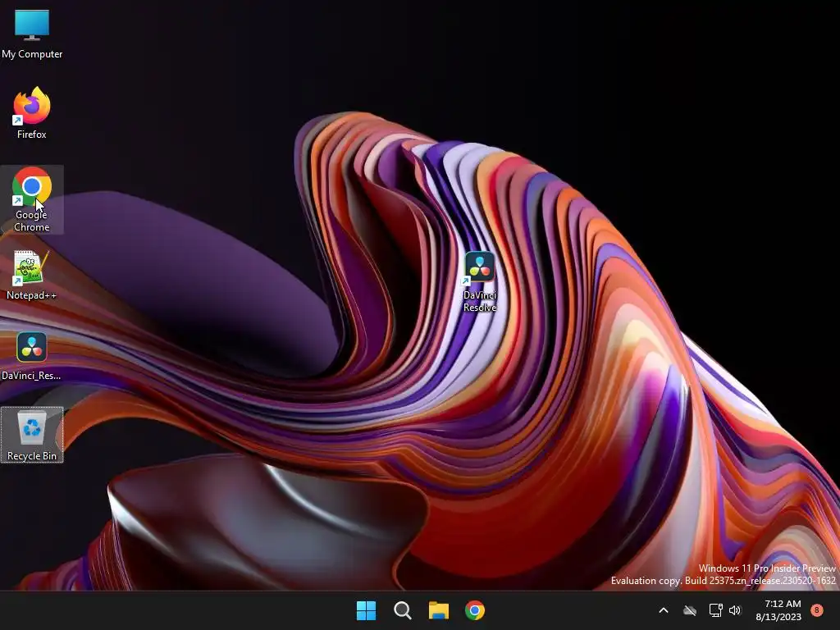This screenshot has width=840, height=630.
Task: Open File Explorer from the taskbar
Action: point(438,610)
